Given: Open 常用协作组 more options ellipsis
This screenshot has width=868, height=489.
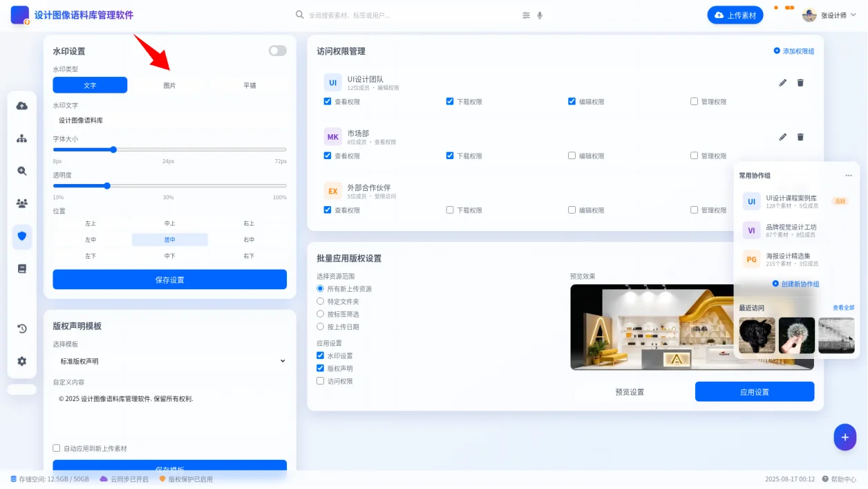Looking at the screenshot, I should (x=849, y=176).
